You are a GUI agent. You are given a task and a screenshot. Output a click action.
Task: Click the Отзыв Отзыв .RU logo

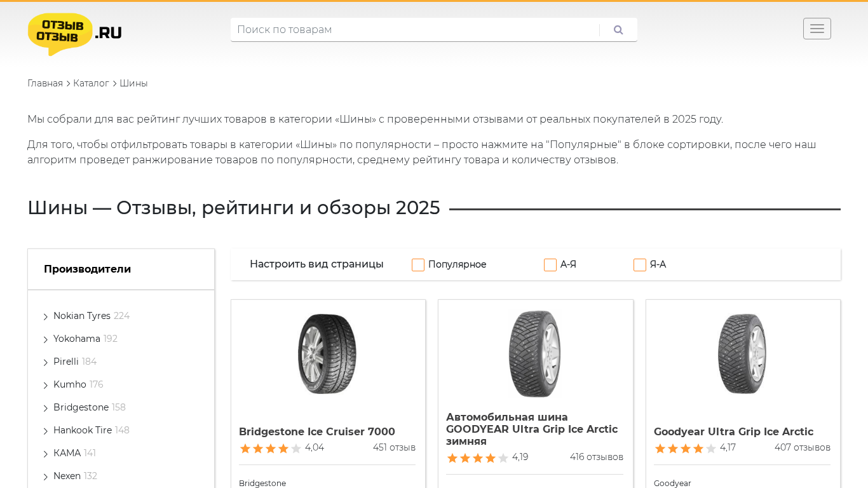click(75, 34)
